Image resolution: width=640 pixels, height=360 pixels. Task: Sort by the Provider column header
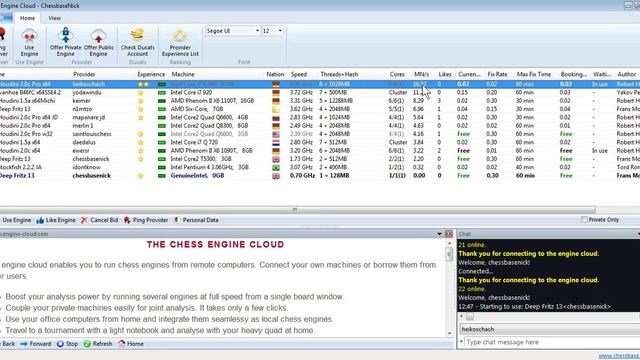click(84, 74)
